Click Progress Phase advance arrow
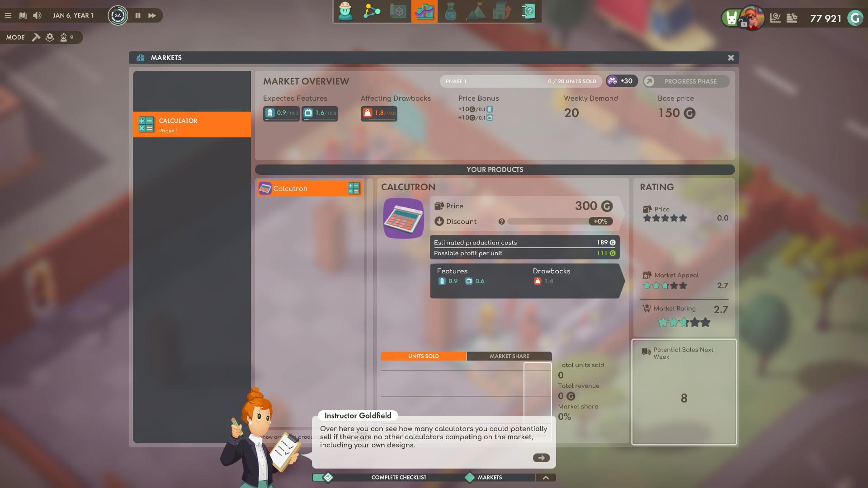The height and width of the screenshot is (488, 868). click(x=650, y=81)
